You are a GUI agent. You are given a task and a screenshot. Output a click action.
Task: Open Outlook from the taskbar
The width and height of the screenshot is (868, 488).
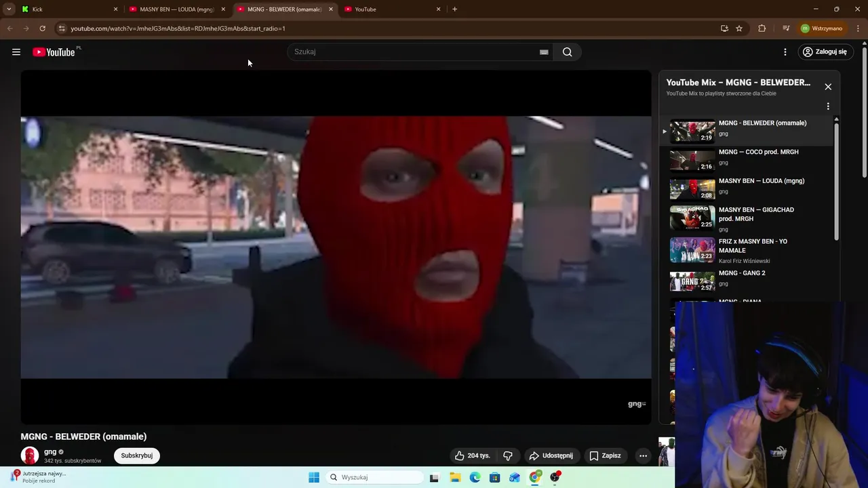pyautogui.click(x=515, y=477)
